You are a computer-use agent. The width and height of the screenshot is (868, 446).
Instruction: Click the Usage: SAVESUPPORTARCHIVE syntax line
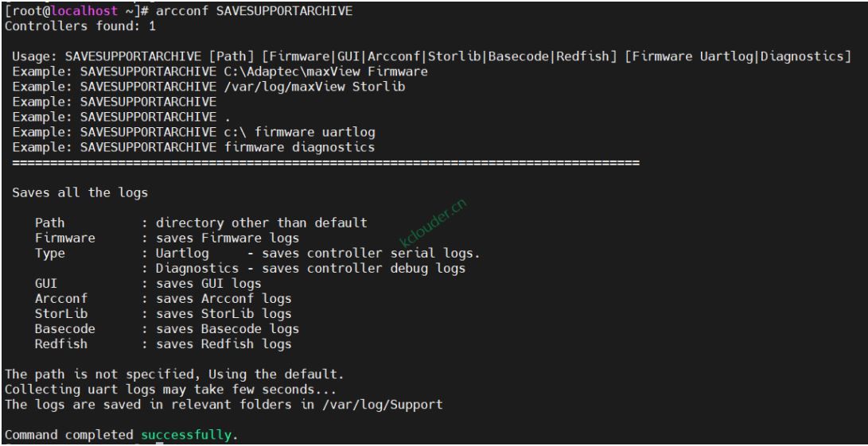pos(431,56)
